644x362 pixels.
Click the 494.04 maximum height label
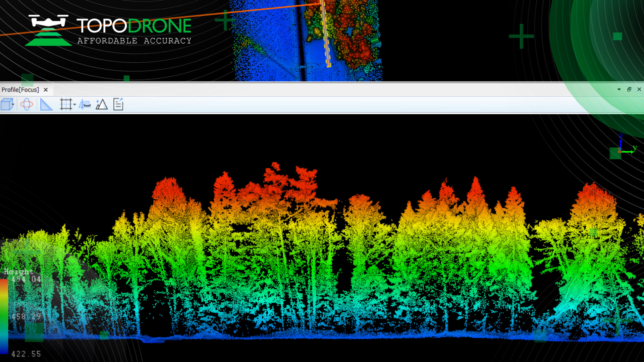(26, 279)
